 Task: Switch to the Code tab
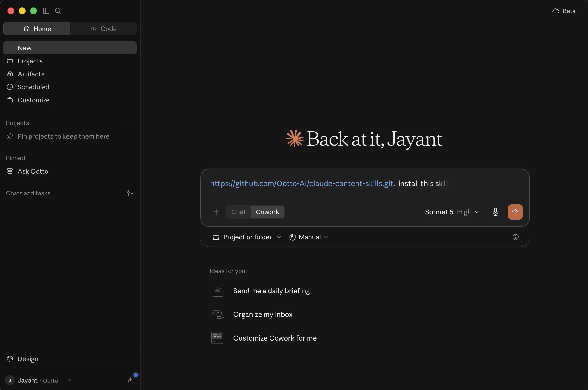click(103, 29)
